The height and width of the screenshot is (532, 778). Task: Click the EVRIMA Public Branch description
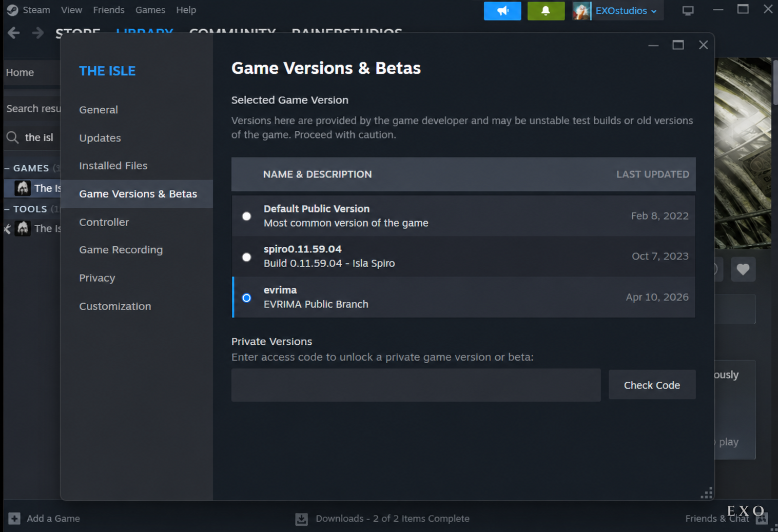click(316, 304)
